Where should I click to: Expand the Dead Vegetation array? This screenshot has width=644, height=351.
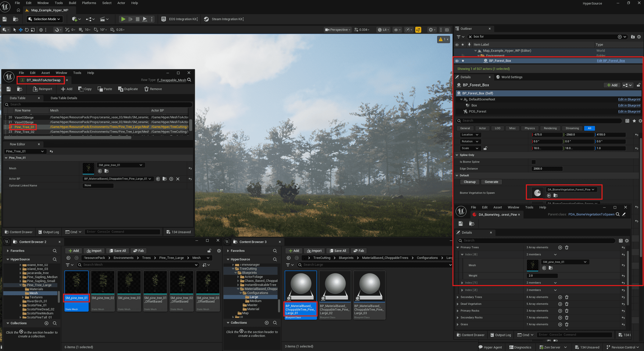458,304
